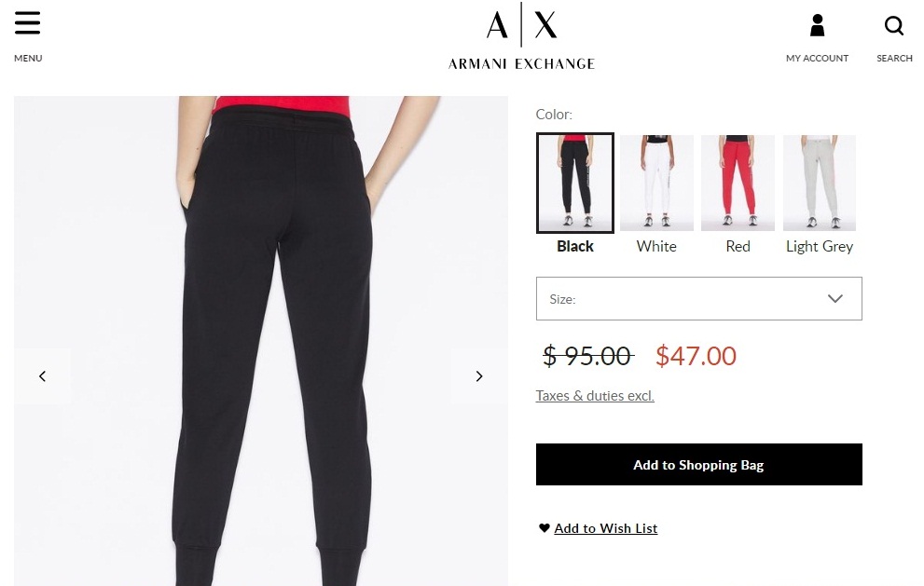Open the Size selection box
The height and width of the screenshot is (586, 924).
(699, 299)
